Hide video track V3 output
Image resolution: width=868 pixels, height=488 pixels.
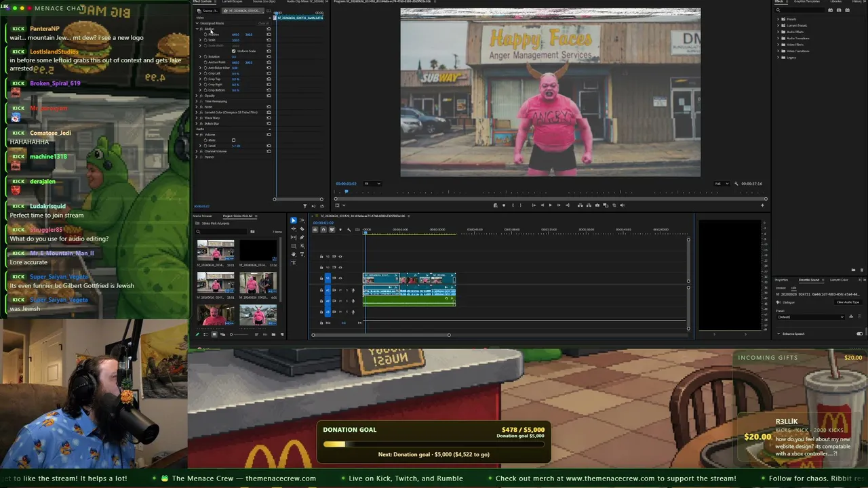(340, 256)
